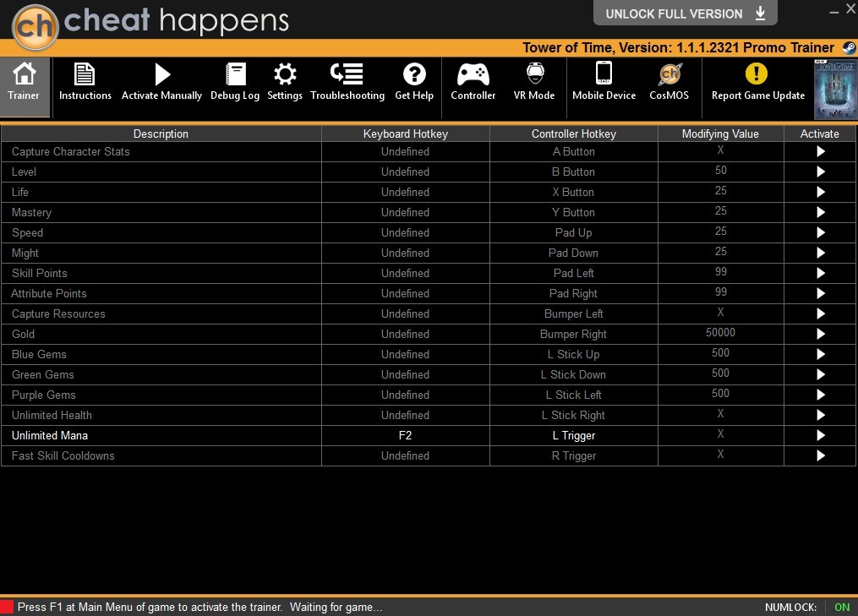Select the Mastery description text
The width and height of the screenshot is (858, 616).
(x=32, y=212)
